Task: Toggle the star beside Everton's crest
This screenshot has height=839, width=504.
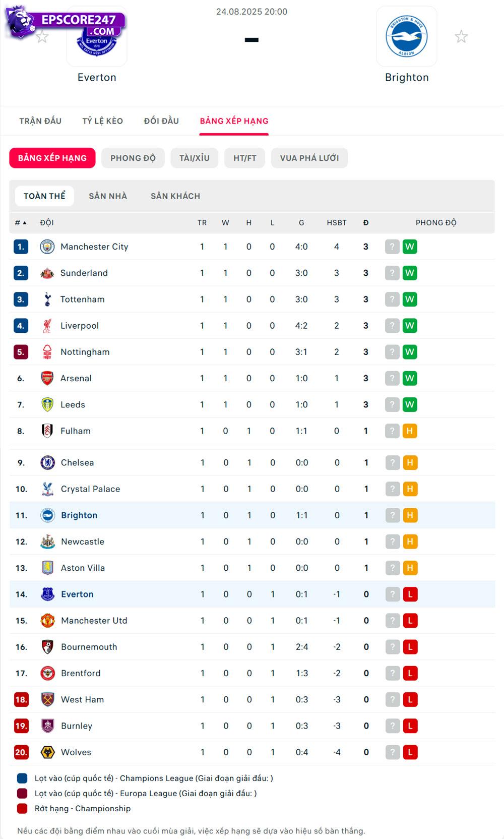Action: click(42, 37)
